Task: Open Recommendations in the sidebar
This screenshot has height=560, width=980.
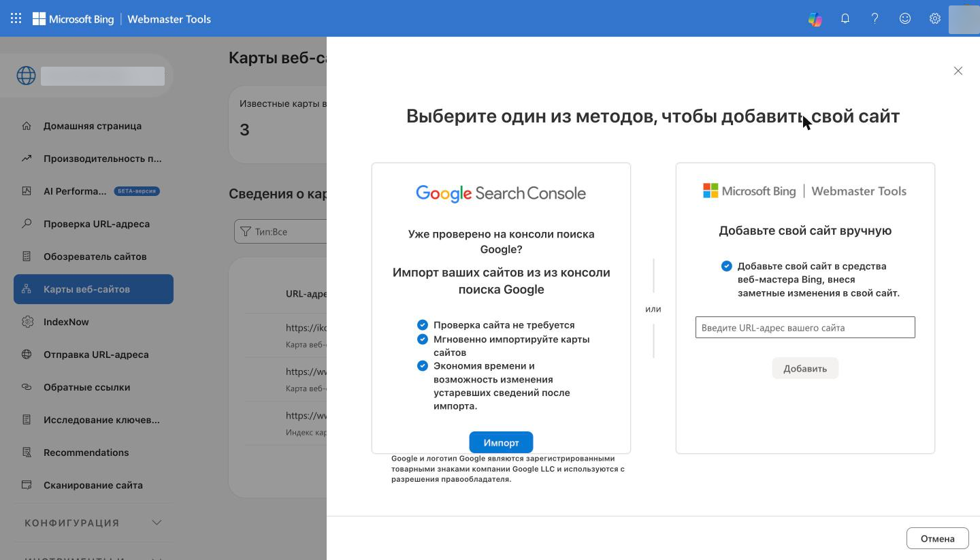Action: [x=93, y=452]
